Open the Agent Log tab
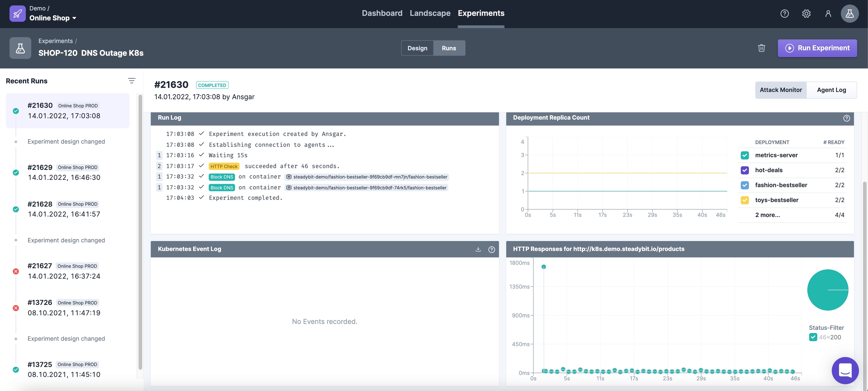 click(x=831, y=90)
